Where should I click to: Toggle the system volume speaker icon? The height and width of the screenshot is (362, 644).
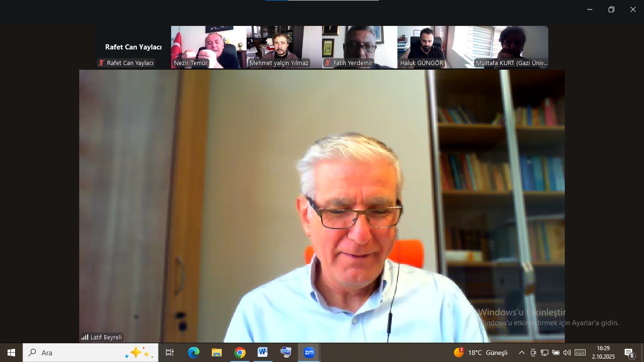(x=567, y=353)
